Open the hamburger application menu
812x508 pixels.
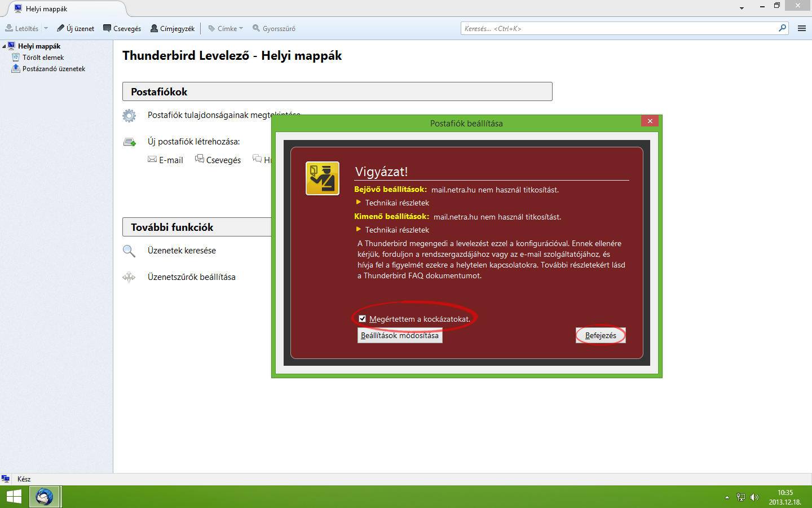pyautogui.click(x=801, y=28)
